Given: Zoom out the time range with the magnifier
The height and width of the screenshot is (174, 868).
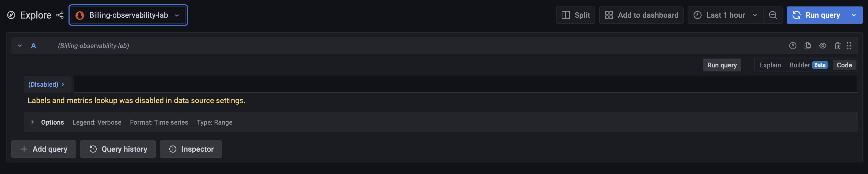Looking at the screenshot, I should (773, 15).
